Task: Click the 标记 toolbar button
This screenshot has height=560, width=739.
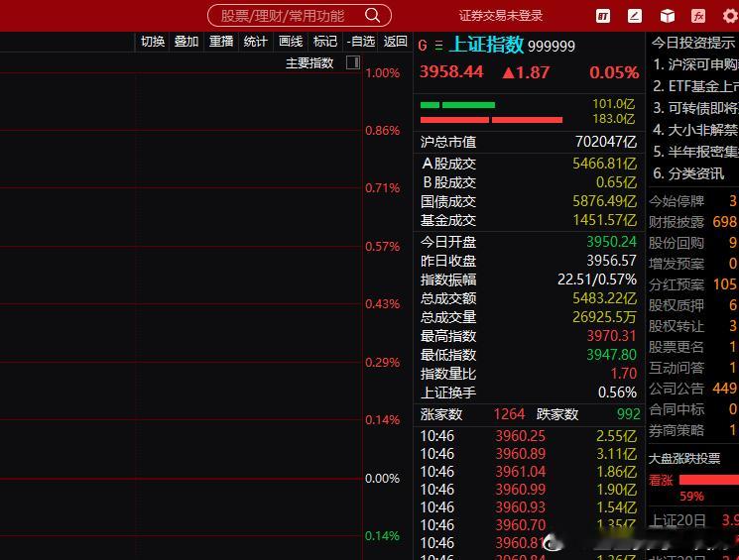Action: click(x=325, y=42)
